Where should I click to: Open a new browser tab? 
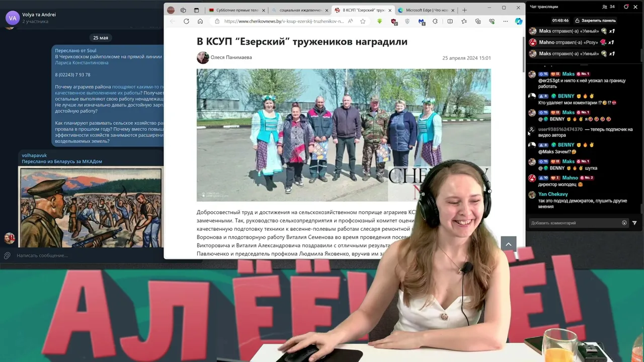pos(464,10)
